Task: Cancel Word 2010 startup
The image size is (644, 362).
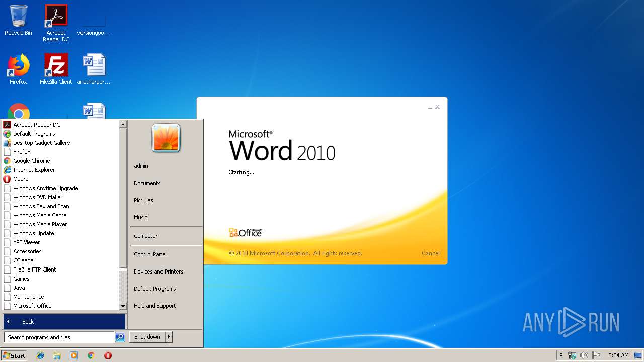Action: coord(430,253)
